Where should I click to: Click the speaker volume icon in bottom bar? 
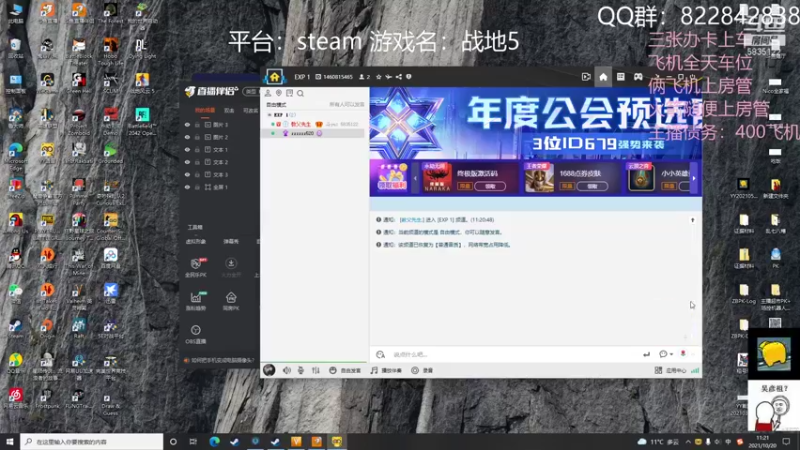(x=287, y=370)
